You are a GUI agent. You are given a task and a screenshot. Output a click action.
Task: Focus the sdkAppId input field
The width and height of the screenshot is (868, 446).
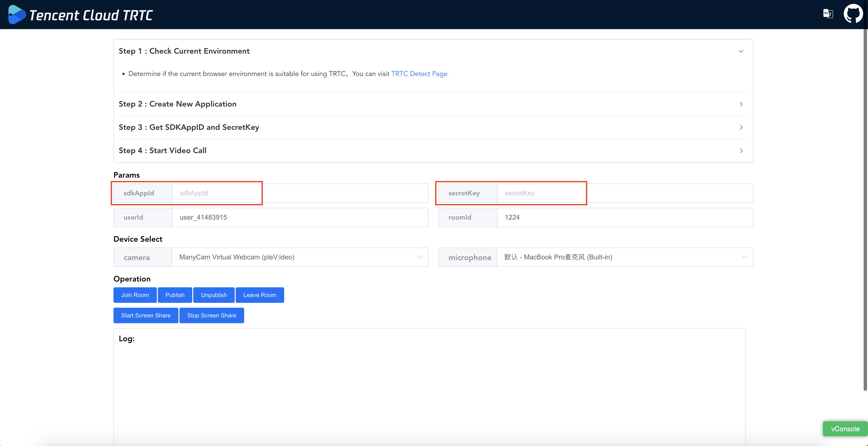[300, 193]
